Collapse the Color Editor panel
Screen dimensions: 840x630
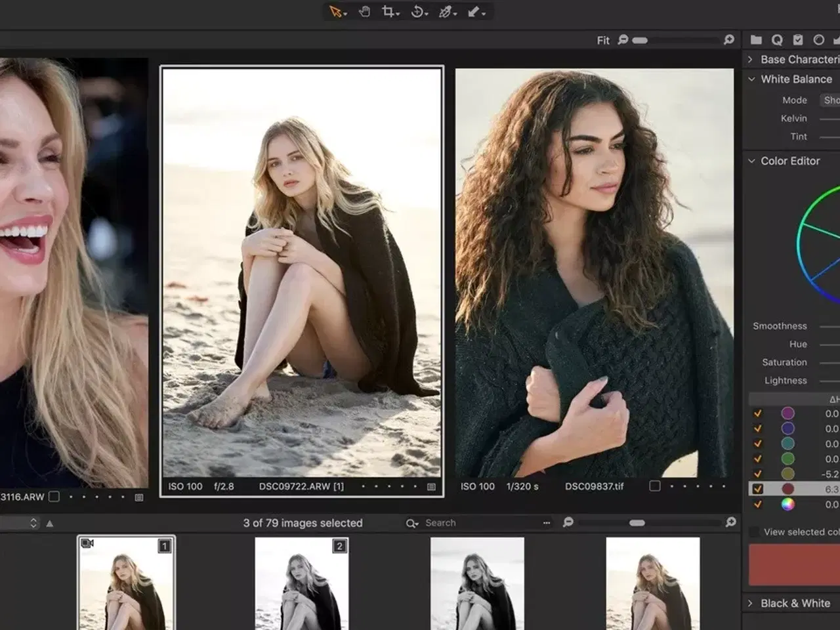coord(751,161)
